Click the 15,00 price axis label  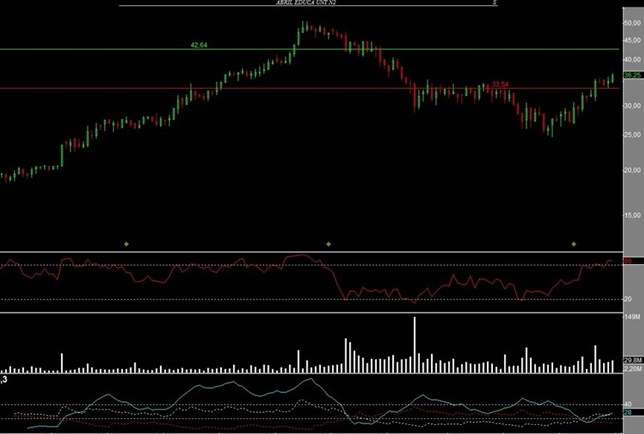[631, 214]
